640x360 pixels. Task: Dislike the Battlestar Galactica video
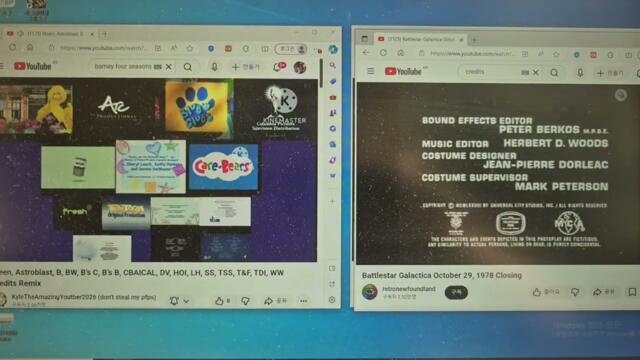575,292
